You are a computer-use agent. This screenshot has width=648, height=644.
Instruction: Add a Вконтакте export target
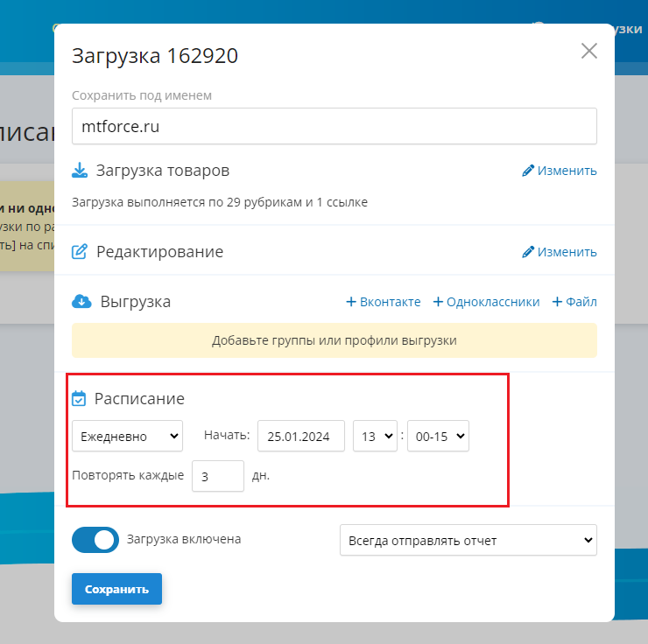point(384,302)
